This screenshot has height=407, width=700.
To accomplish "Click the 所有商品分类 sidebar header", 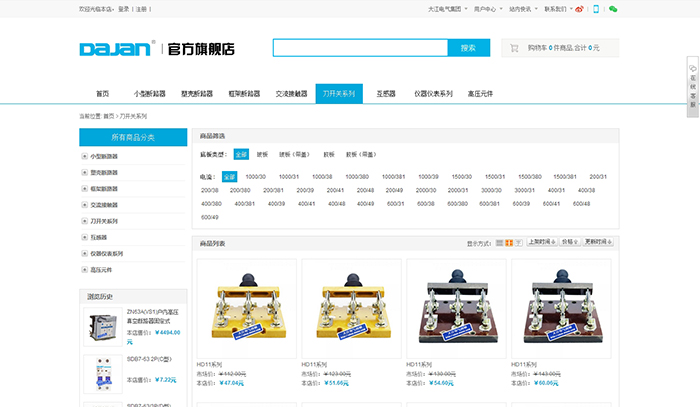I will coord(133,137).
